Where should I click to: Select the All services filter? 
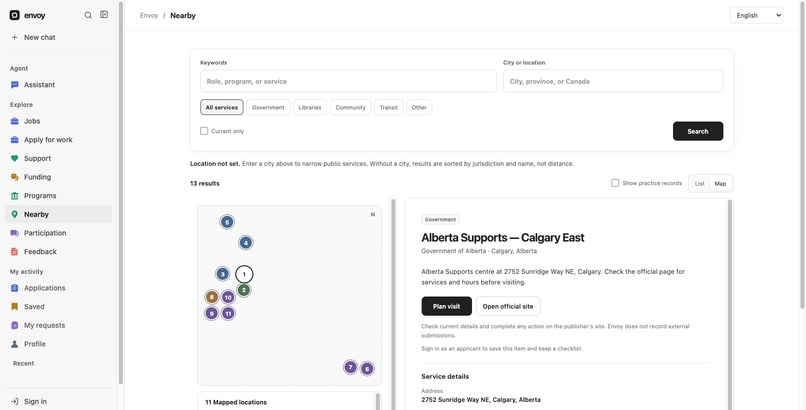(x=222, y=107)
